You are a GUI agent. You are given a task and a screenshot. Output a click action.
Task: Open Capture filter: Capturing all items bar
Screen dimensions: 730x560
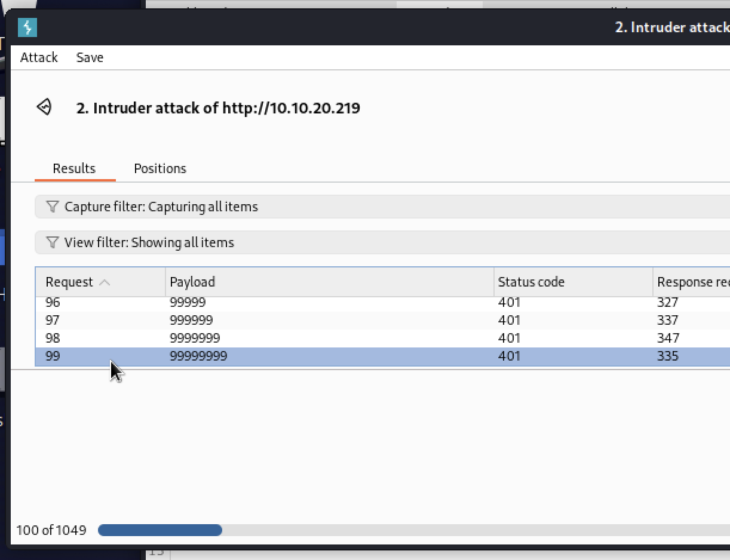tap(382, 207)
